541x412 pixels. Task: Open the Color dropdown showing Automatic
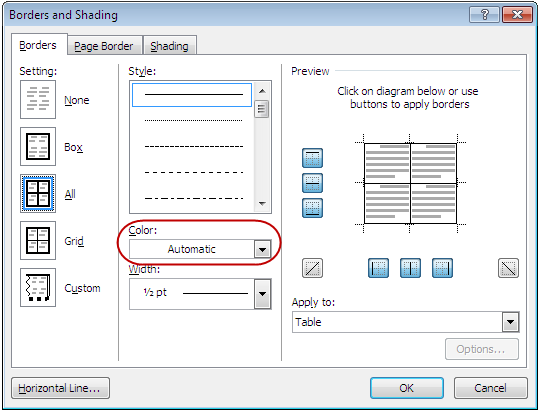pos(200,249)
